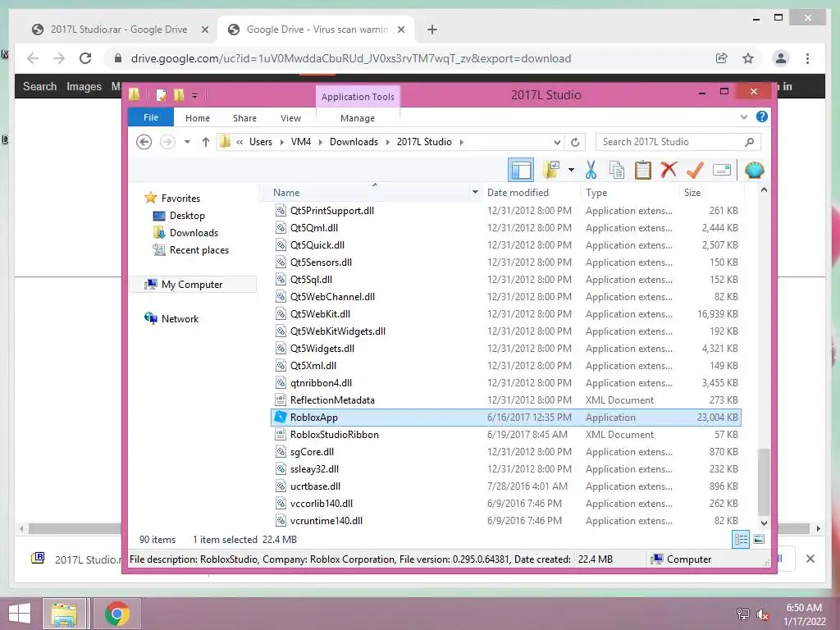
Task: Open the Share ribbon tab
Action: [x=244, y=118]
